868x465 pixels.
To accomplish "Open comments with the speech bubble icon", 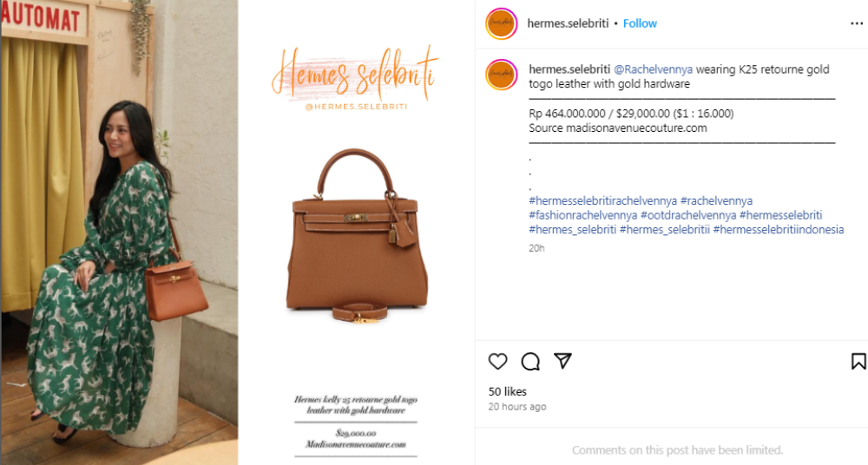I will tap(530, 362).
